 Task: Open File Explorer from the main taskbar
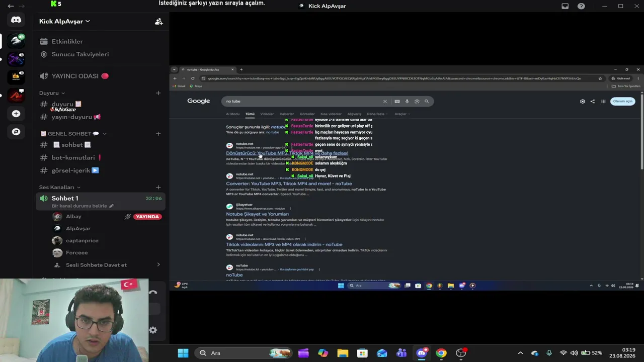point(343,353)
